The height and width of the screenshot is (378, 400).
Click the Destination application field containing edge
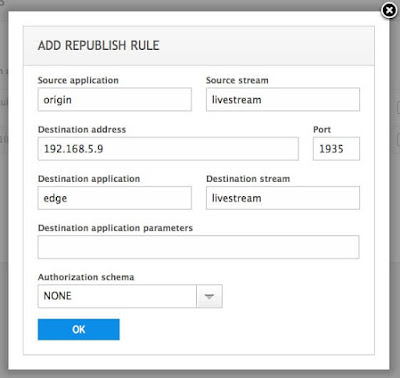click(115, 198)
